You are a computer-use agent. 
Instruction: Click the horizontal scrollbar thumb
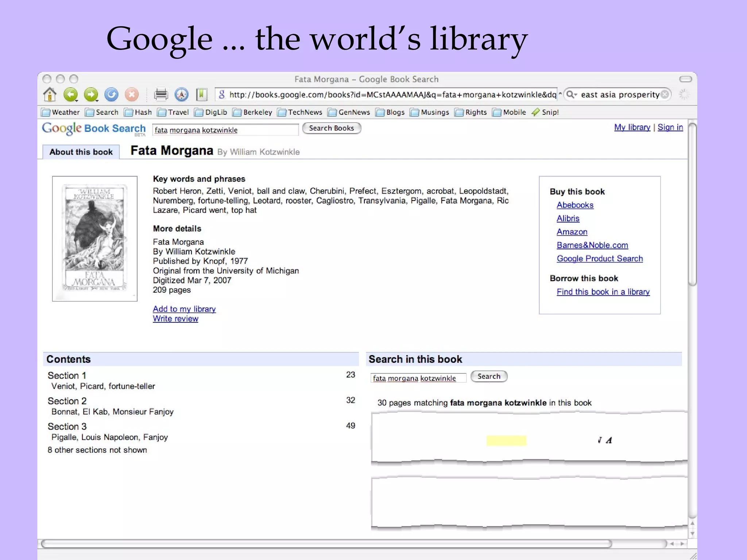[326, 544]
